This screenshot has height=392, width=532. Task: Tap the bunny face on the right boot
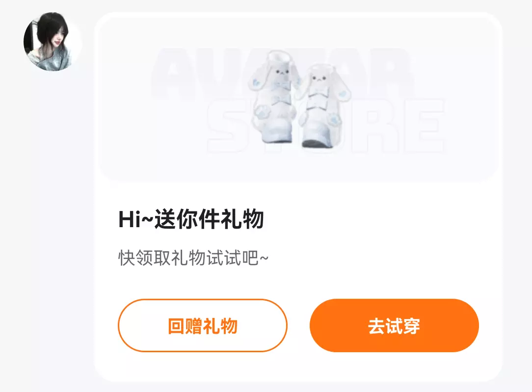[319, 79]
